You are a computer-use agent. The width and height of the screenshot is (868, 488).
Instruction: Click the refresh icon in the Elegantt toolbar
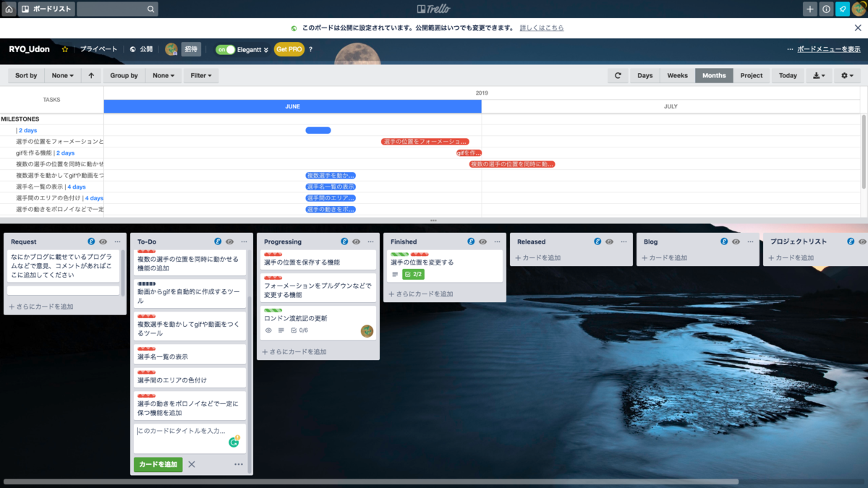click(618, 75)
